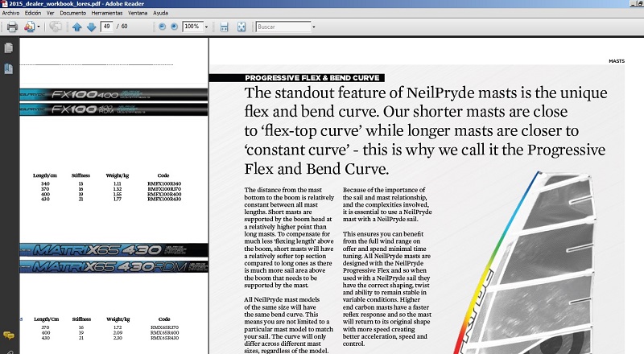Click the 'MASTS' page header text
This screenshot has height=354, width=644.
[x=617, y=61]
